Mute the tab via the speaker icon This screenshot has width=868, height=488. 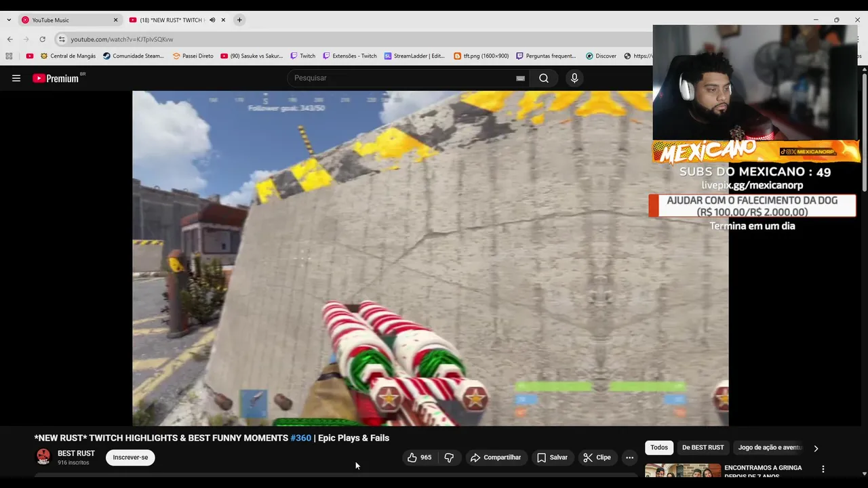pyautogui.click(x=212, y=20)
